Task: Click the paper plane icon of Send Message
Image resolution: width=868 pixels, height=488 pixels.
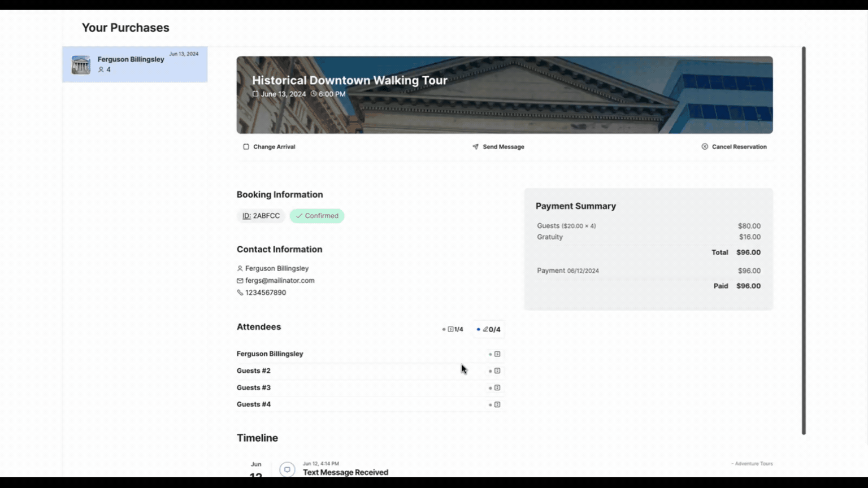Action: tap(475, 147)
